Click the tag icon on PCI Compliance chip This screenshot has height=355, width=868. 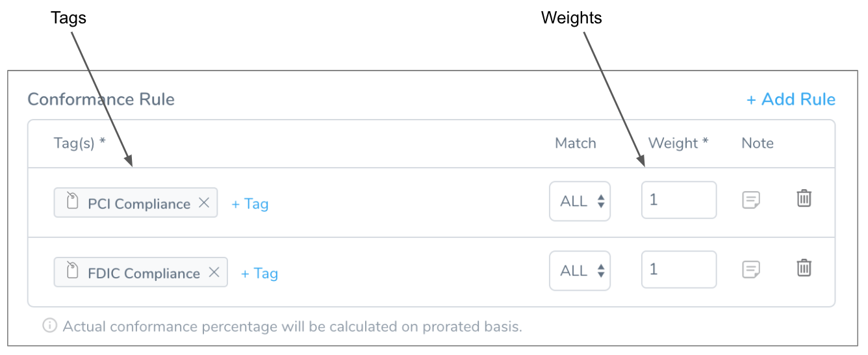click(x=72, y=201)
